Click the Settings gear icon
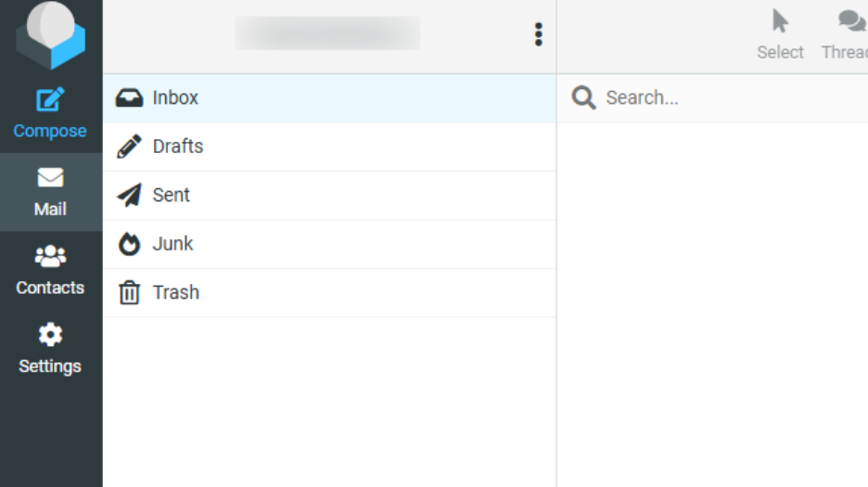This screenshot has height=487, width=868. tap(50, 335)
